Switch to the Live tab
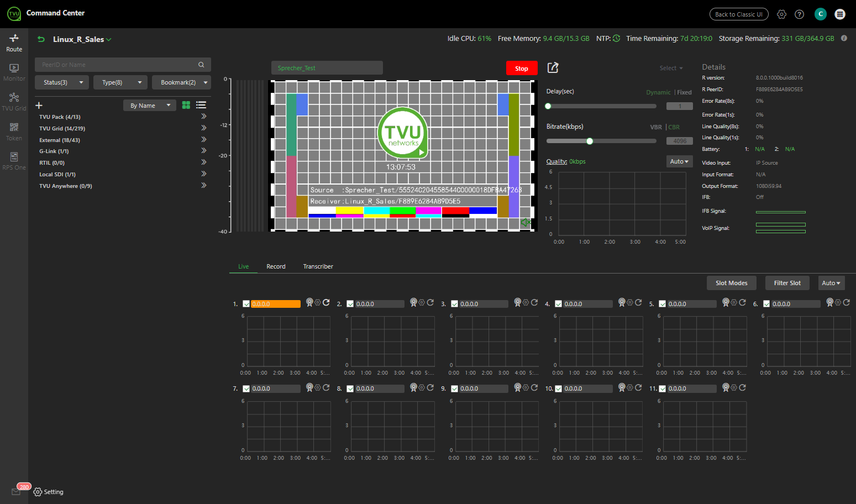Viewport: 856px width, 504px height. 243,266
